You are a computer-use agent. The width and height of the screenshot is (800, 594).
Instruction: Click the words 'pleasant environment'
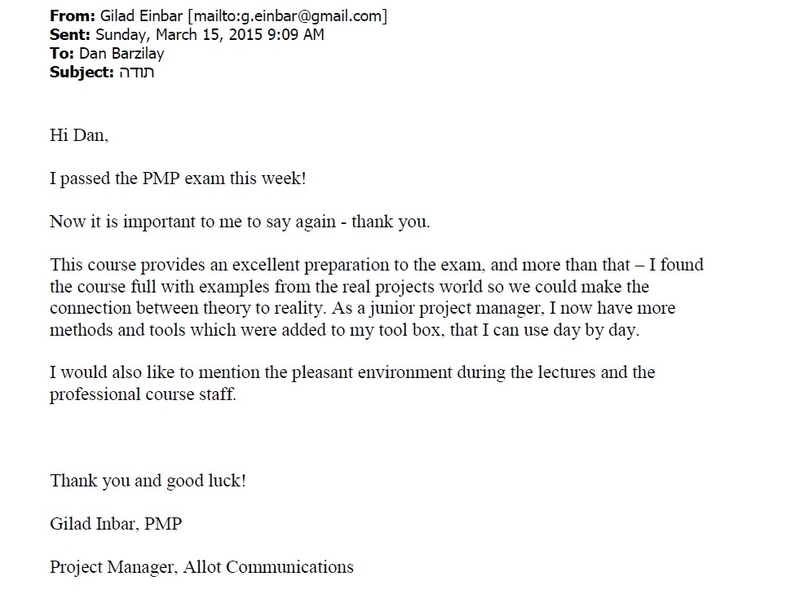click(372, 373)
